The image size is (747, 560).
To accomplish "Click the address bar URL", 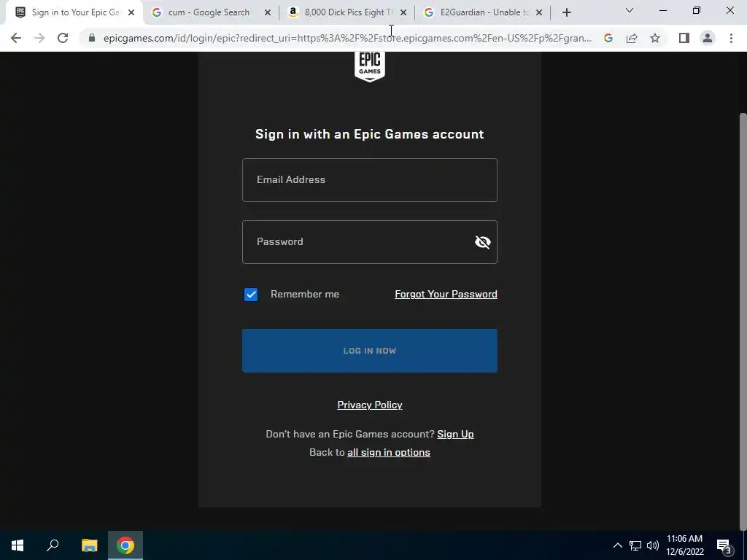I will [x=348, y=38].
